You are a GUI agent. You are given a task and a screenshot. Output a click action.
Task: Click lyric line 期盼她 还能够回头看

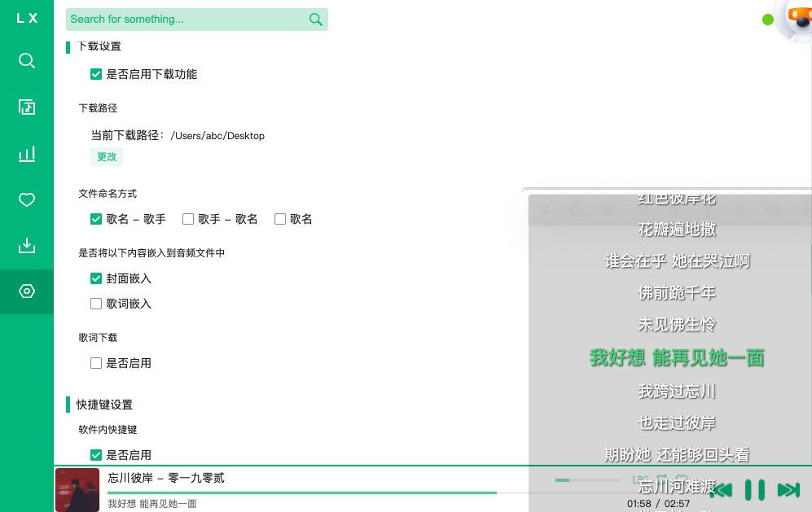(677, 454)
